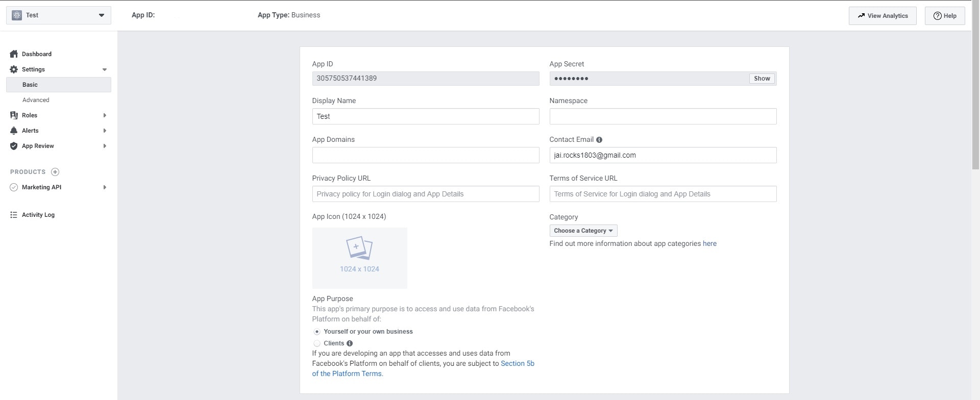The image size is (980, 400).
Task: Select the Basic settings item
Action: point(59,85)
